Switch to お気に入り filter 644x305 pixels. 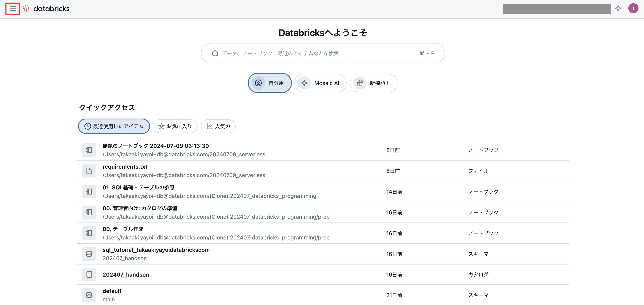175,126
